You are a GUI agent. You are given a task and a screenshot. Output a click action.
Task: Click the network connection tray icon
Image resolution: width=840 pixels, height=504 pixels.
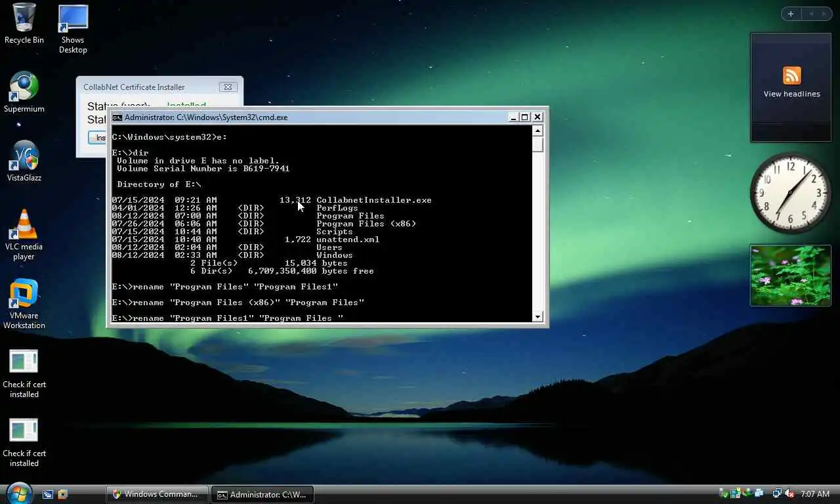[778, 493]
